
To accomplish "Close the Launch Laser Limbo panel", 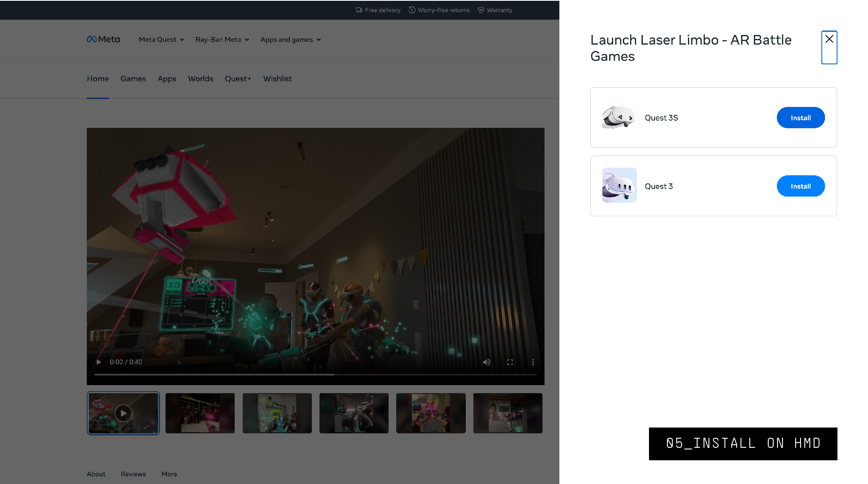I will click(829, 47).
